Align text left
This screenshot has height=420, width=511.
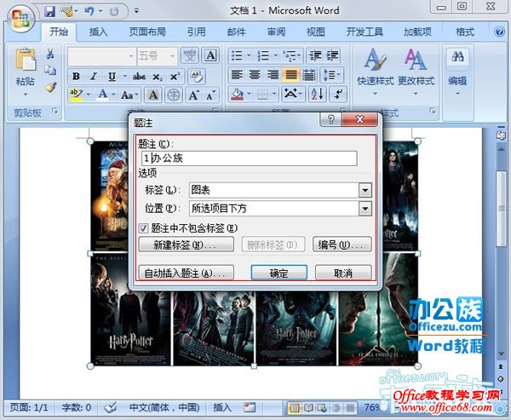(x=237, y=75)
